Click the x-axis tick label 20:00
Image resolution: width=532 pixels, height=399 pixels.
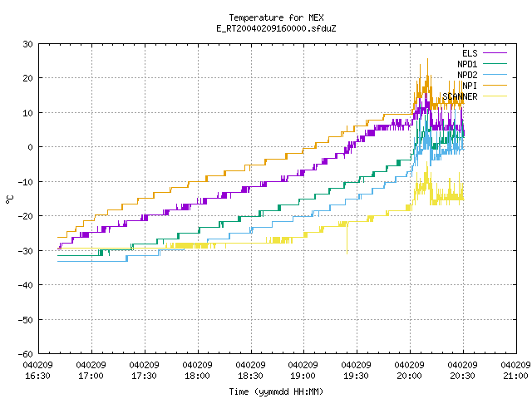[x=409, y=376]
